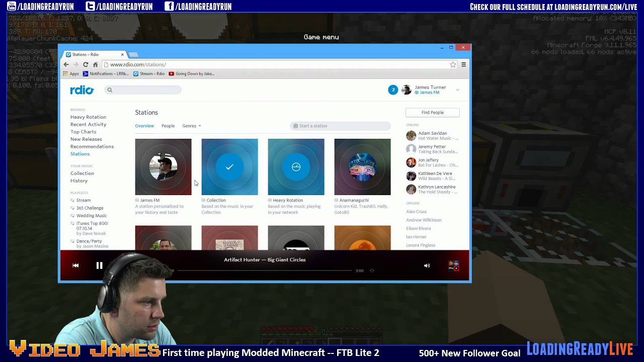Screen dimensions: 644x362
Task: Switch to the Overview tab
Action: point(144,126)
